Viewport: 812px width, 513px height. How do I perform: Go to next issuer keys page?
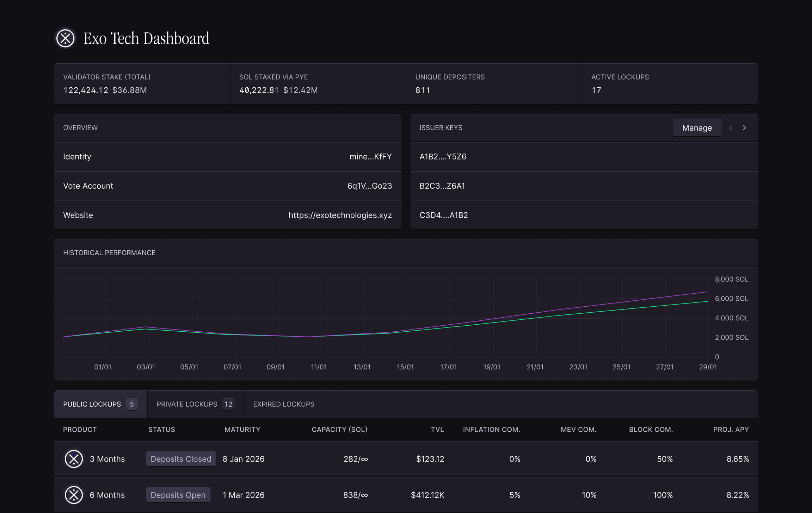[744, 128]
